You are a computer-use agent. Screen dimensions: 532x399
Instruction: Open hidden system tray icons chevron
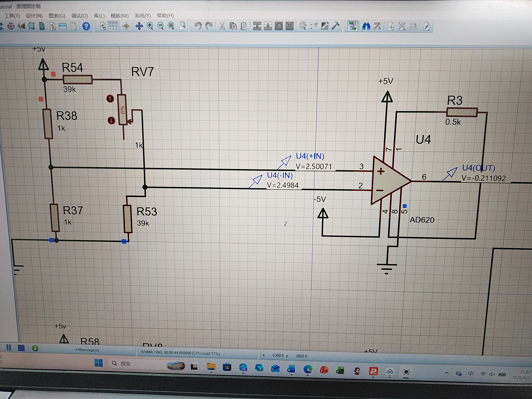pyautogui.click(x=447, y=373)
